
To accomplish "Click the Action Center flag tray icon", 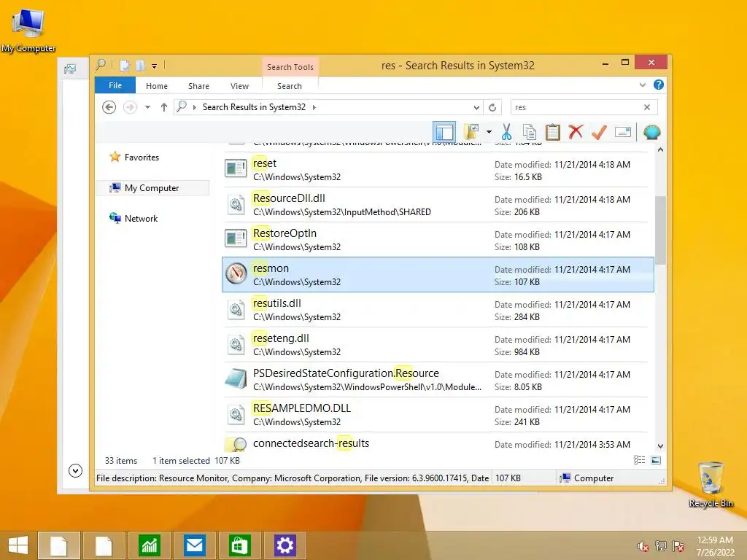I will coord(678,546).
